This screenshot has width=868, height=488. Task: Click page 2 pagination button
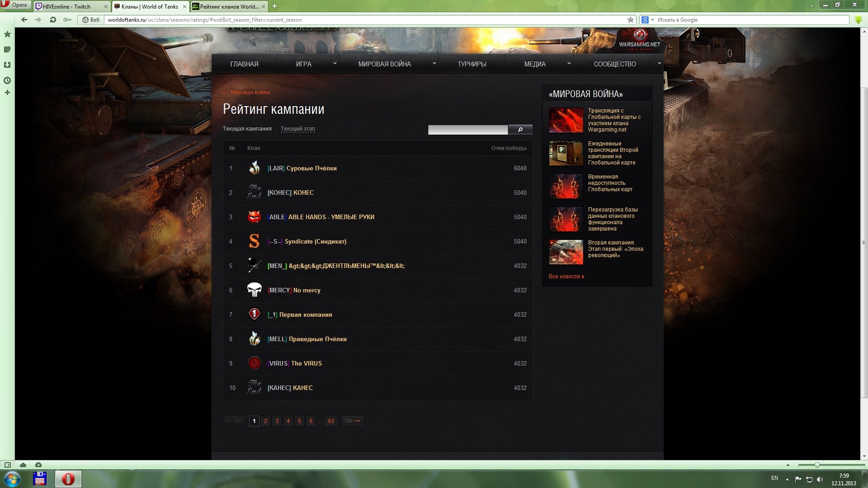265,421
